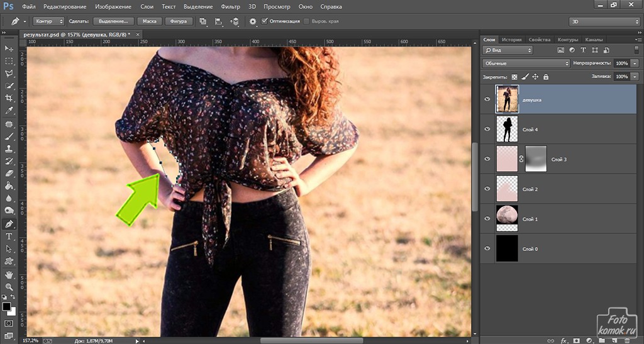644x344 pixels.
Task: Click the gear settings icon in options bar
Action: point(253,21)
